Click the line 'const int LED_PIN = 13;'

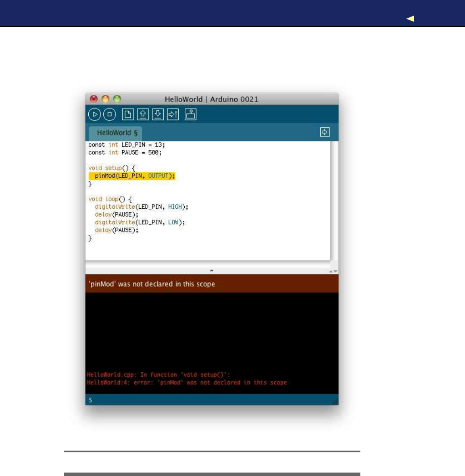(127, 145)
